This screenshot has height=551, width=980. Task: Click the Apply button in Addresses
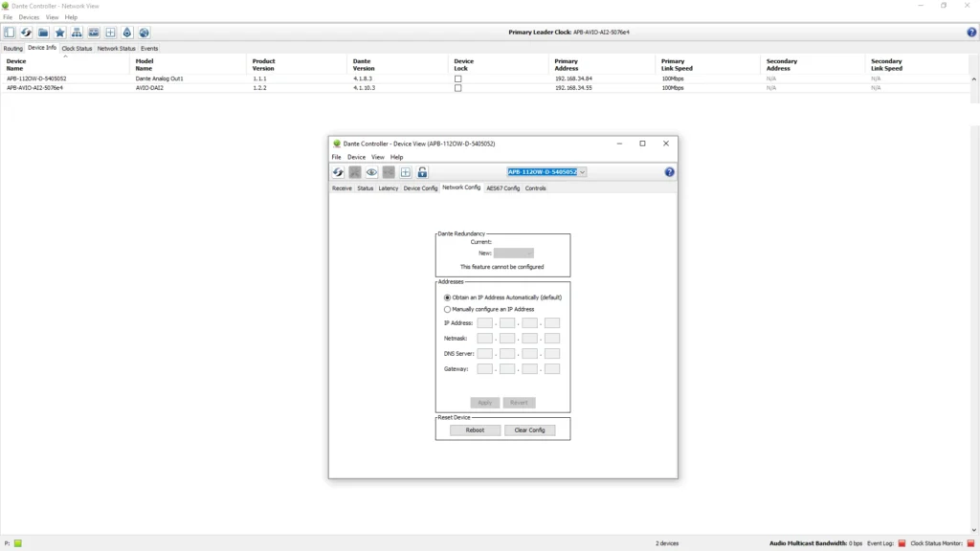pyautogui.click(x=485, y=403)
